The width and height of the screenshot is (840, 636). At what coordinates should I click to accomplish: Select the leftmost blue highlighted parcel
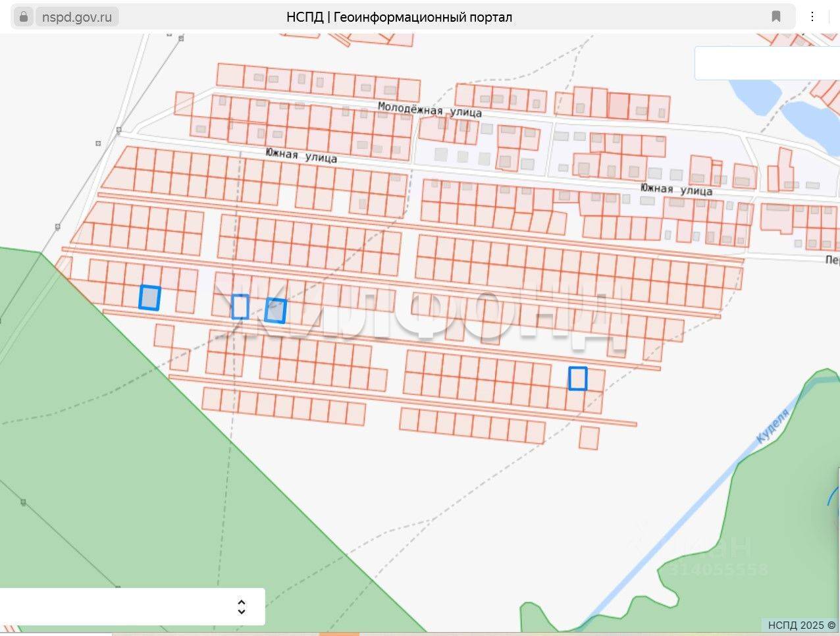click(x=149, y=298)
